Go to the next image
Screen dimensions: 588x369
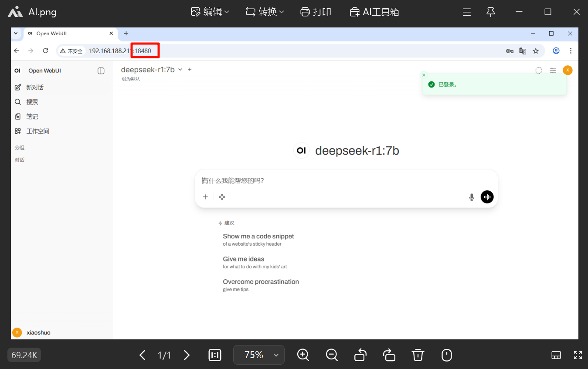187,355
